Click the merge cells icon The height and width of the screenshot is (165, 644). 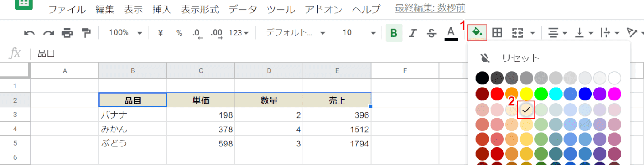pos(517,33)
